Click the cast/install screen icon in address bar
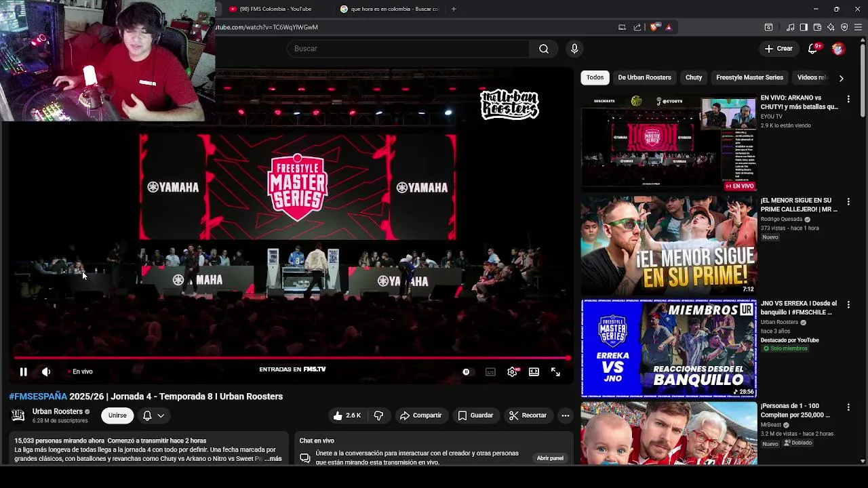 pyautogui.click(x=622, y=27)
